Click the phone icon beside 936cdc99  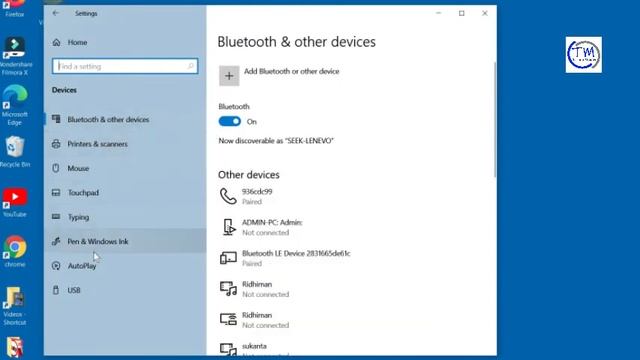[228, 196]
